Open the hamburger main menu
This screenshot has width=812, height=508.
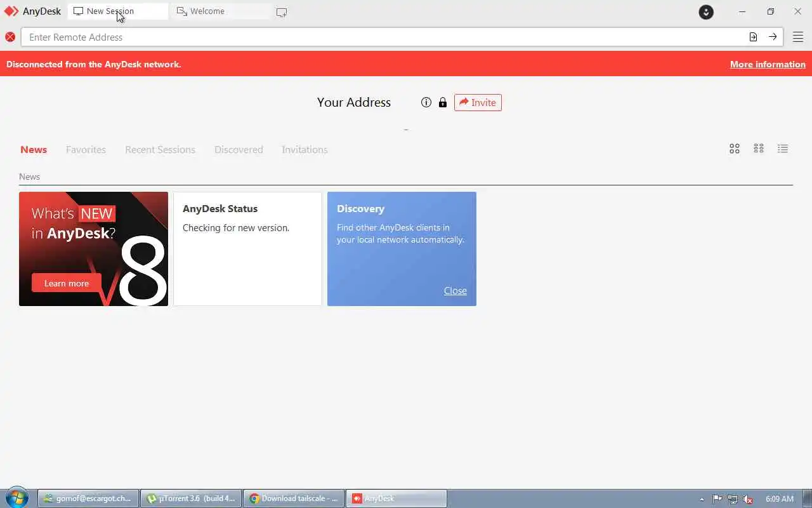798,37
